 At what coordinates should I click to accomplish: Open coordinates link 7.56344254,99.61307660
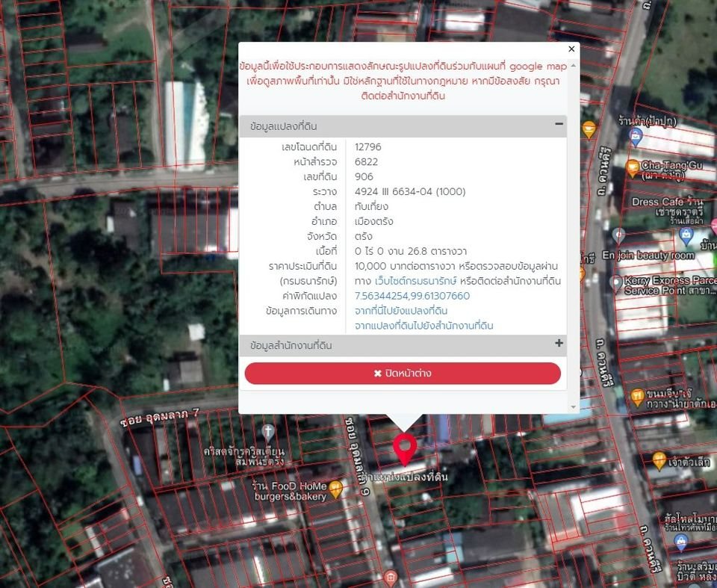coord(412,296)
